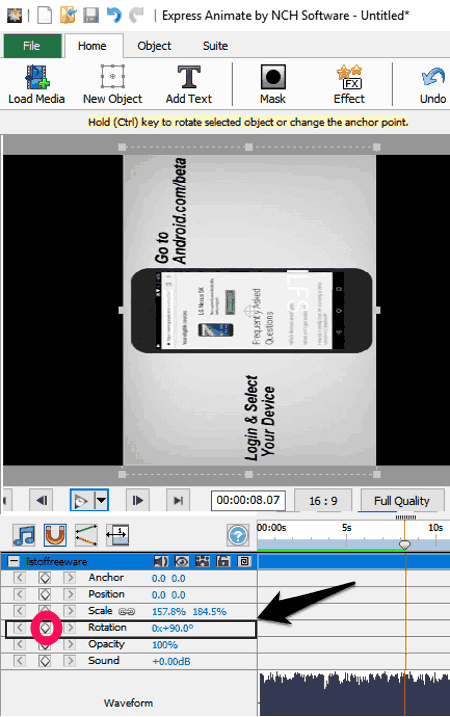Click the small blue undo arrow in title bar
The image size is (450, 717).
(114, 15)
